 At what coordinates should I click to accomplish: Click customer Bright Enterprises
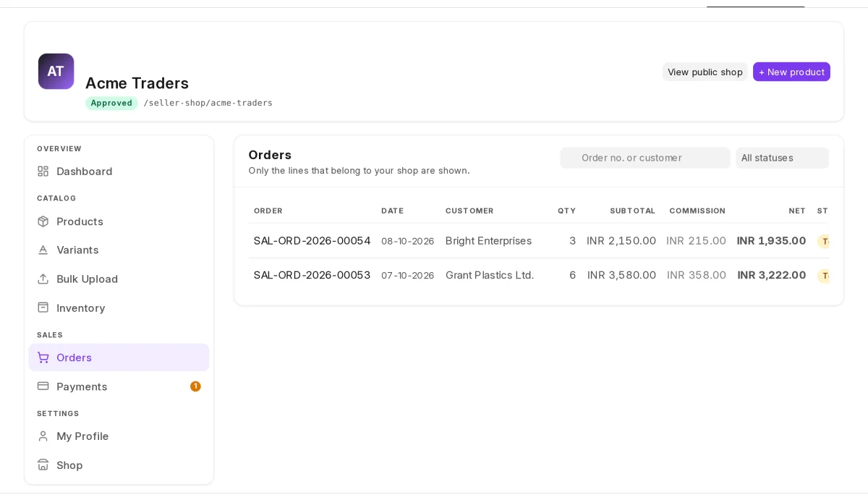coord(488,241)
